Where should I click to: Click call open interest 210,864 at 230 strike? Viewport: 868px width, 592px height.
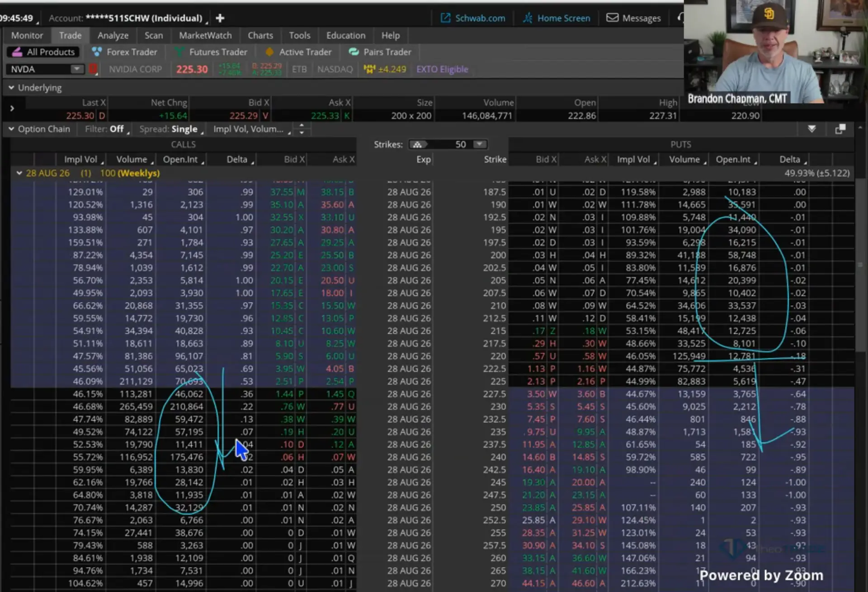tap(186, 407)
